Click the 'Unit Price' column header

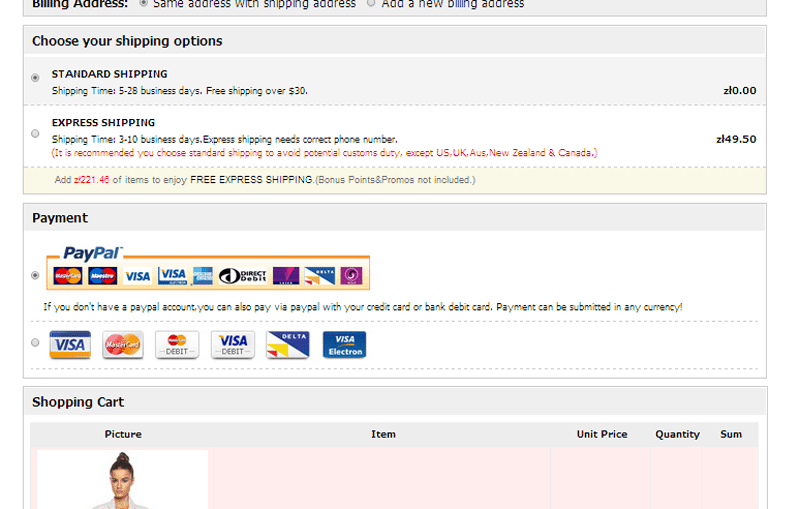(x=602, y=434)
